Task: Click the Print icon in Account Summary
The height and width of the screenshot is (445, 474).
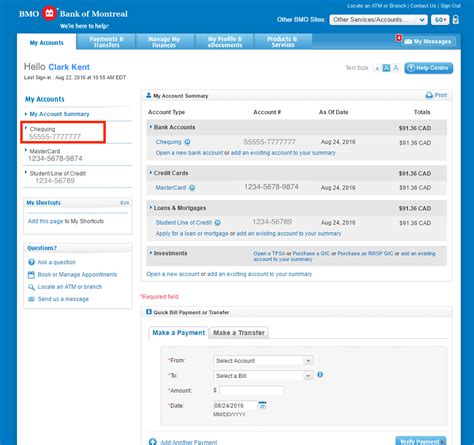Action: click(x=429, y=95)
